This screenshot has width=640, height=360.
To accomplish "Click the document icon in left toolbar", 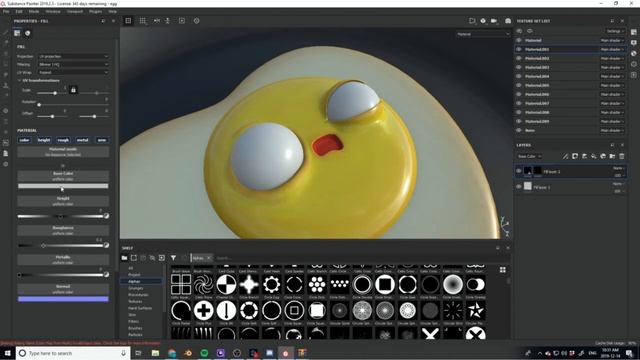I will (x=5, y=153).
